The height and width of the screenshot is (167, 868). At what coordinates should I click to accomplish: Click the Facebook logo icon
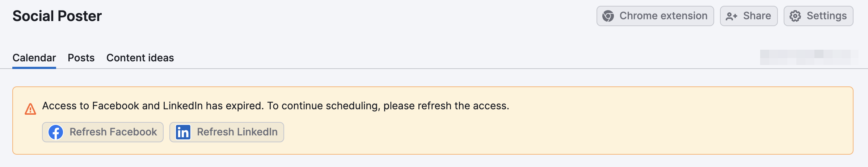(56, 132)
